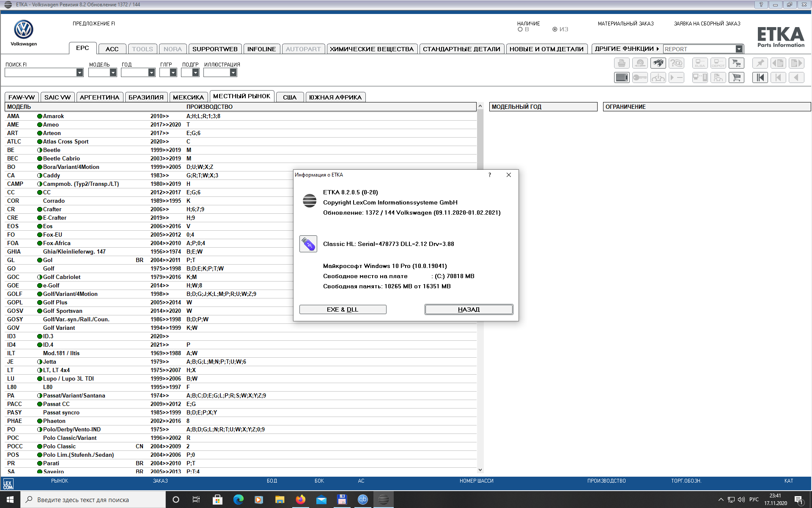Click the model list scroll-up arrow
This screenshot has width=812, height=508.
click(480, 106)
